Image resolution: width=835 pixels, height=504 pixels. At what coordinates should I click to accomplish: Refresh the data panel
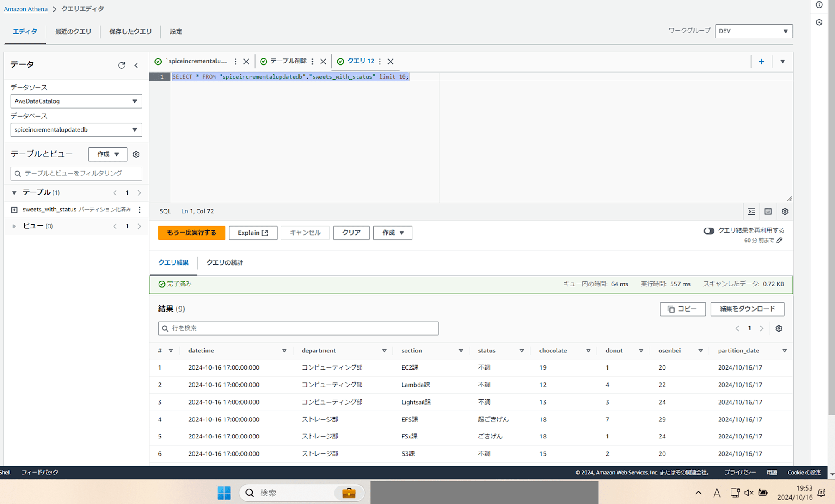click(x=121, y=65)
